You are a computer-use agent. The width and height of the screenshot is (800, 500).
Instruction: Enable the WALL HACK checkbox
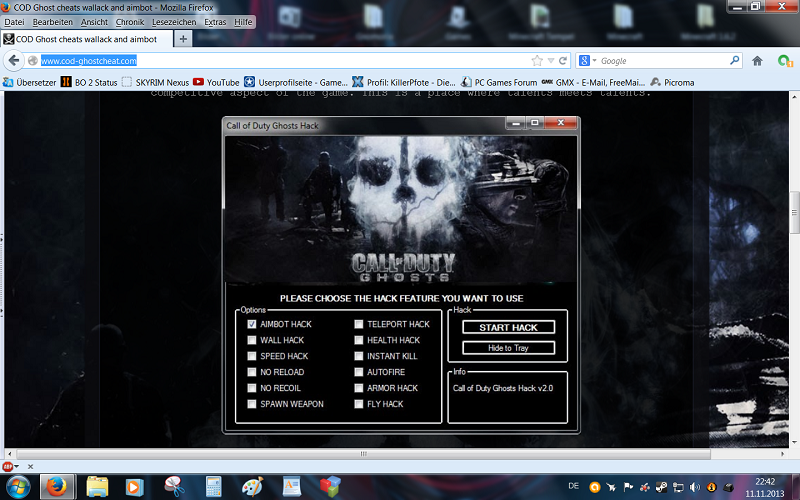click(x=252, y=340)
